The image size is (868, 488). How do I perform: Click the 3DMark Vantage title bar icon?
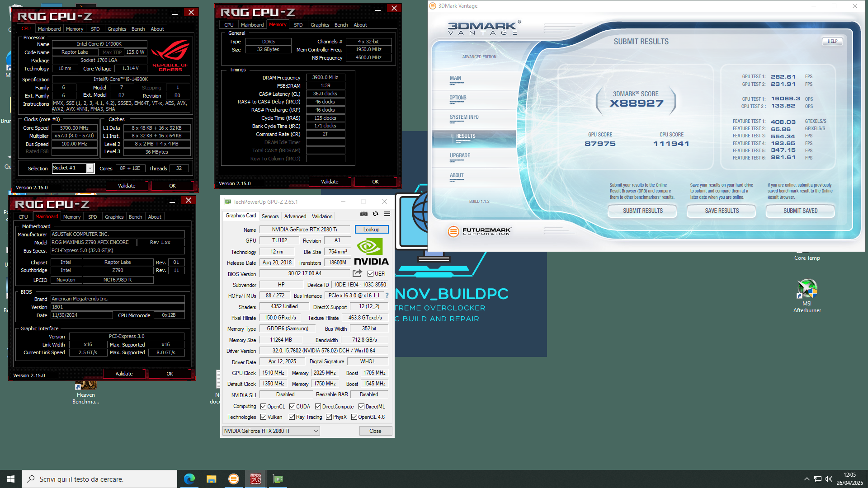point(433,6)
